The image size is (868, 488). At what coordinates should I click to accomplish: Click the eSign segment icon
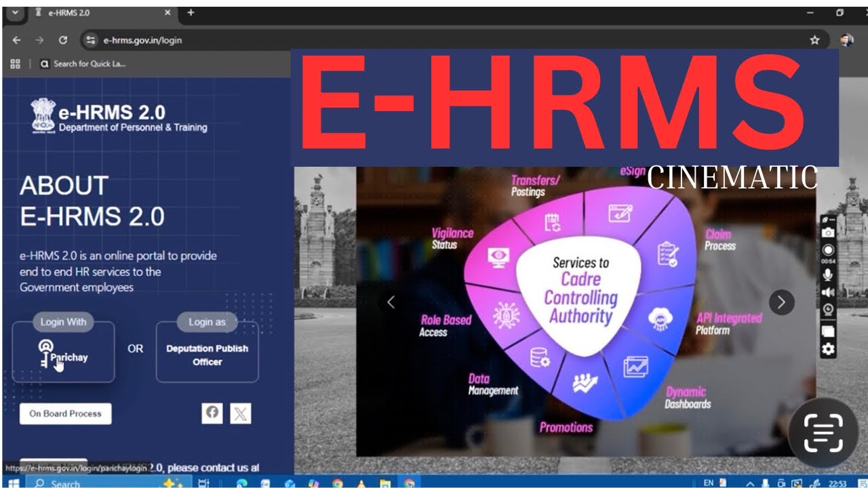(620, 212)
